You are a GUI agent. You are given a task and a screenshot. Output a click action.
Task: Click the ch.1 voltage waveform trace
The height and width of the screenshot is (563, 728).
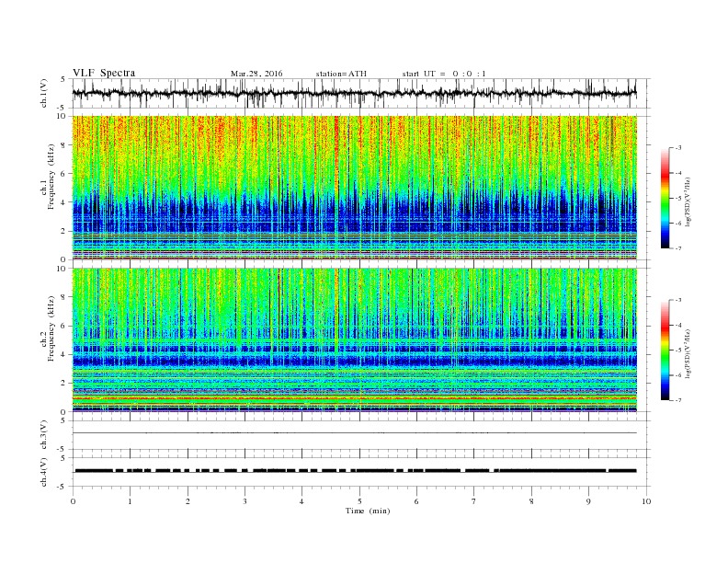click(354, 93)
